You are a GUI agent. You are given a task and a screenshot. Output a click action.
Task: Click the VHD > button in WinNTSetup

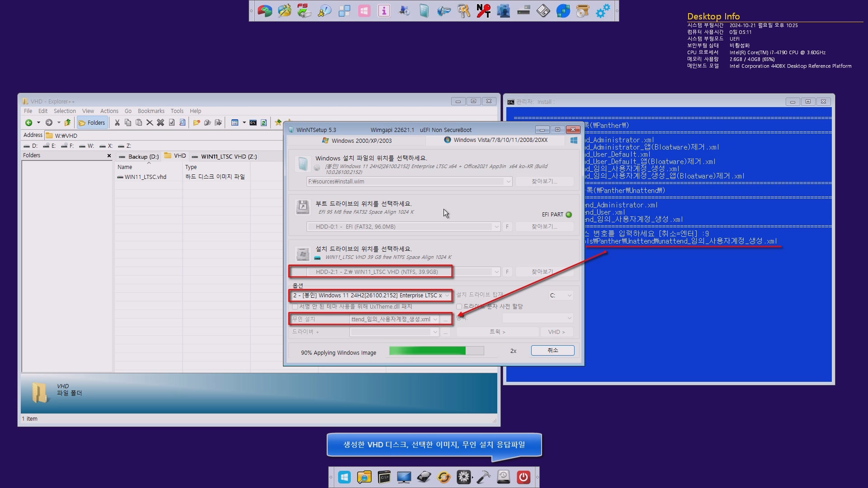tap(557, 332)
